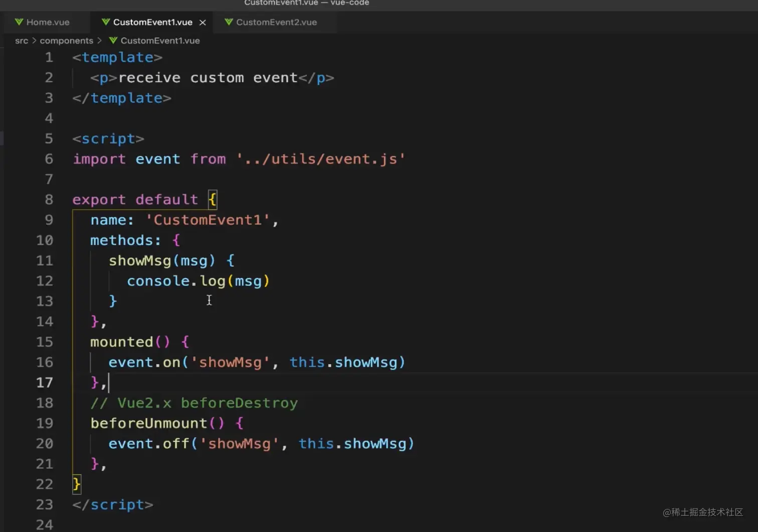Click the "beforeUnmount()" hook name
The width and height of the screenshot is (758, 532).
(158, 423)
